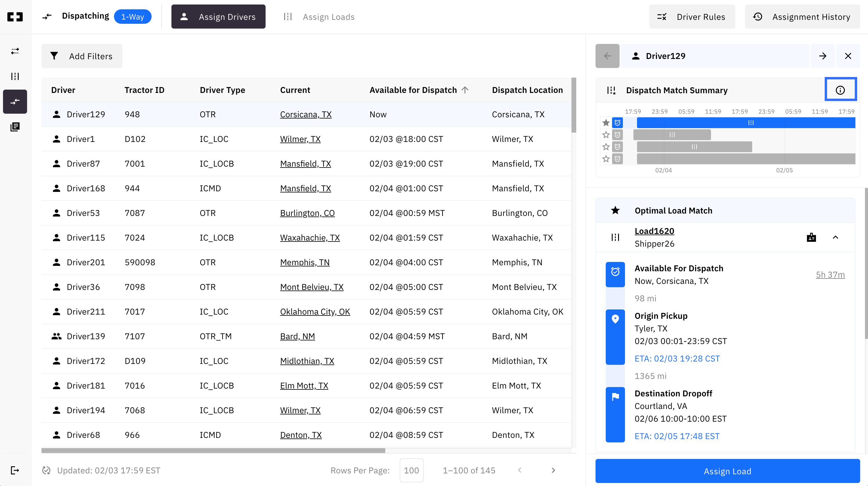This screenshot has width=868, height=486.
Task: Collapse the Load1620 details chevron
Action: (835, 237)
